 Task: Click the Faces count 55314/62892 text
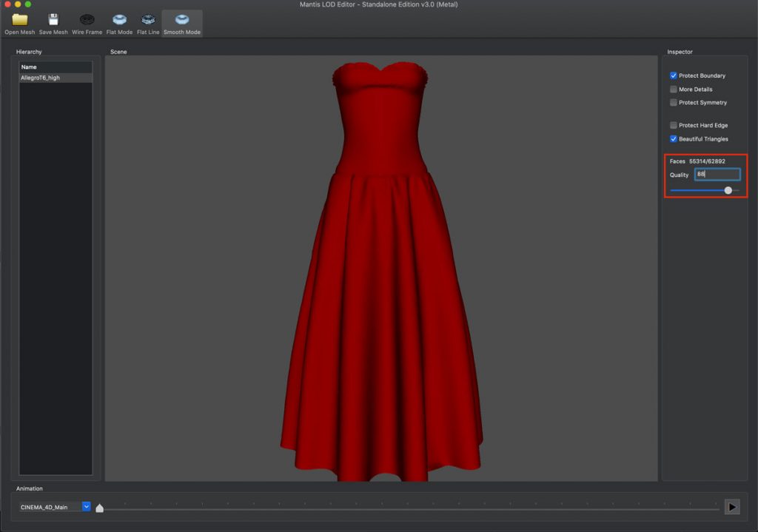[707, 161]
